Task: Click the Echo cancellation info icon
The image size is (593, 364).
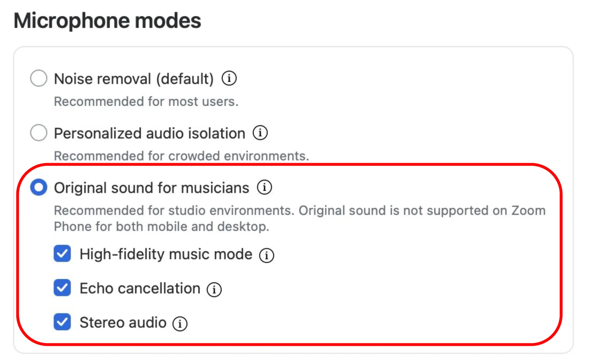Action: [x=214, y=290]
